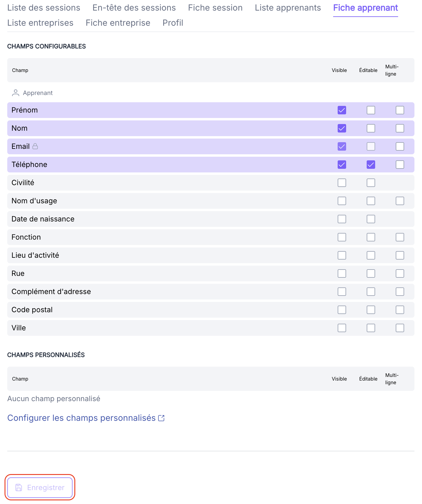Click the Apprenant person icon

coord(15,93)
